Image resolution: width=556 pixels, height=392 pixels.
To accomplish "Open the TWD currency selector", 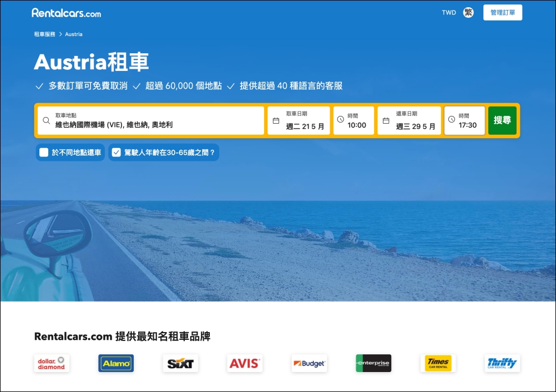I will click(448, 12).
